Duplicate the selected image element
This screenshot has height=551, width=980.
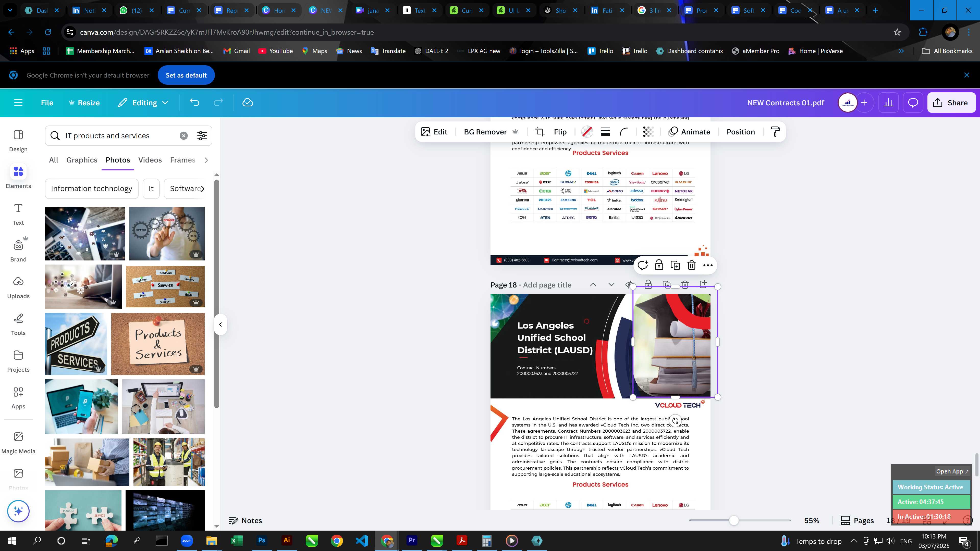click(x=675, y=265)
